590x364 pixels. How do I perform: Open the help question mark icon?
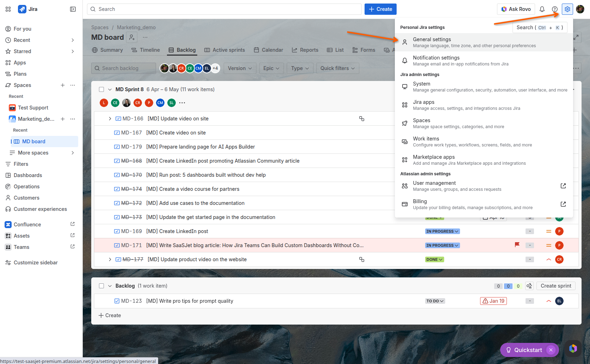555,9
